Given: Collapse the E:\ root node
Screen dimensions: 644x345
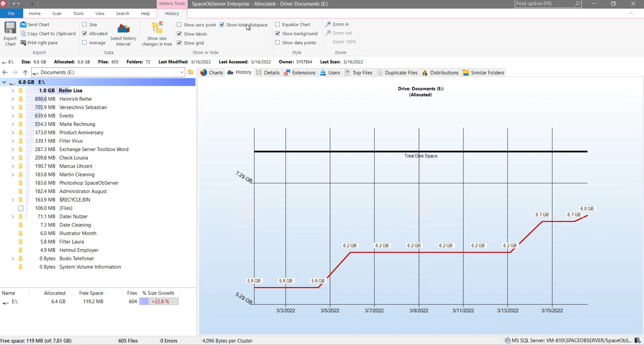Looking at the screenshot, I should pos(4,82).
